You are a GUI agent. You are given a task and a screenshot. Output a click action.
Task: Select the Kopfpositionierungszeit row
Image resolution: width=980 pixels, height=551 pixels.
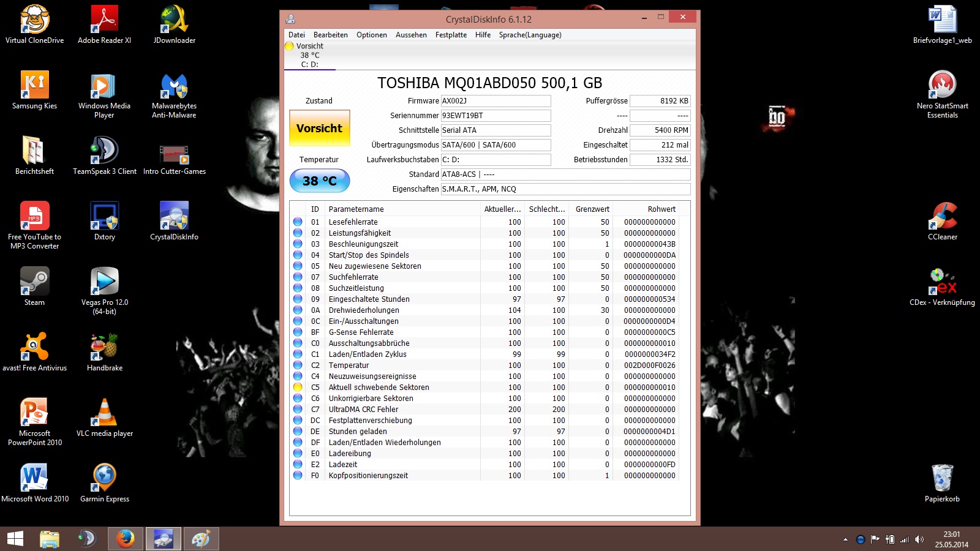tap(486, 476)
